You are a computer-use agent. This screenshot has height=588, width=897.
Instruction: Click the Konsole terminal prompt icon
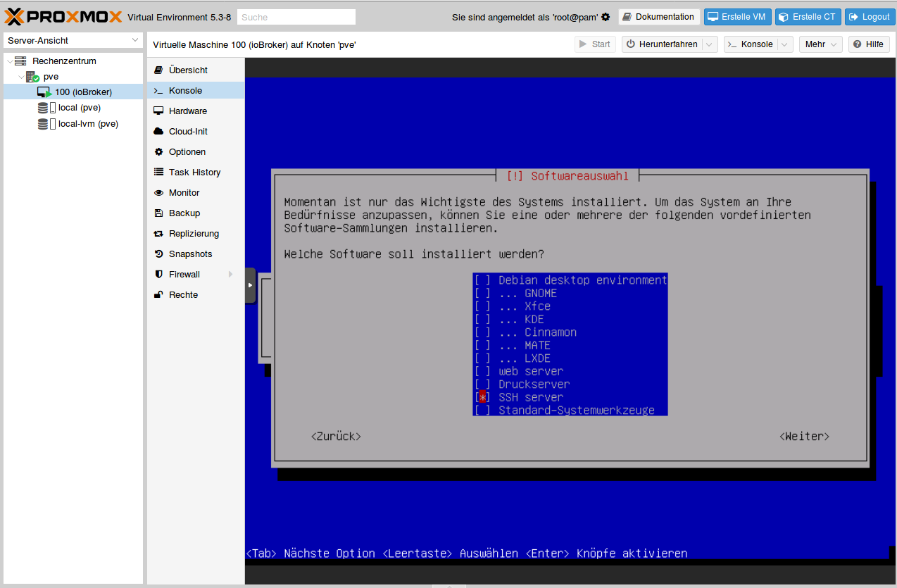point(158,91)
